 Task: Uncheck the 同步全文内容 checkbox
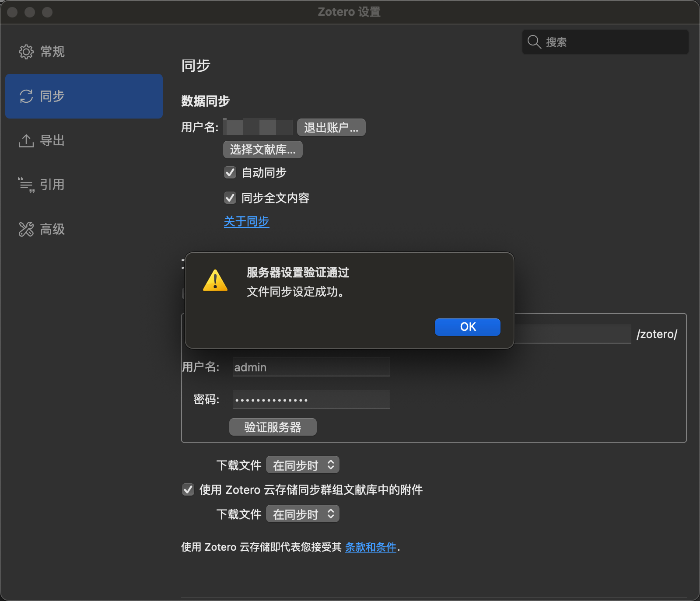pos(230,198)
